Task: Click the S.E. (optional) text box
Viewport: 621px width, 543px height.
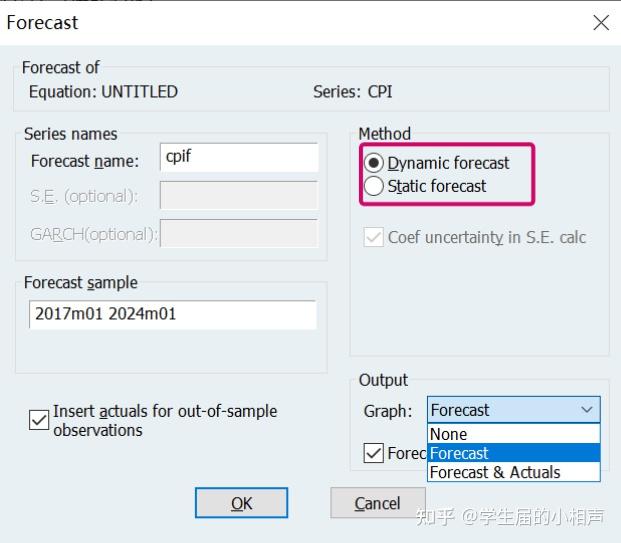Action: pos(238,195)
